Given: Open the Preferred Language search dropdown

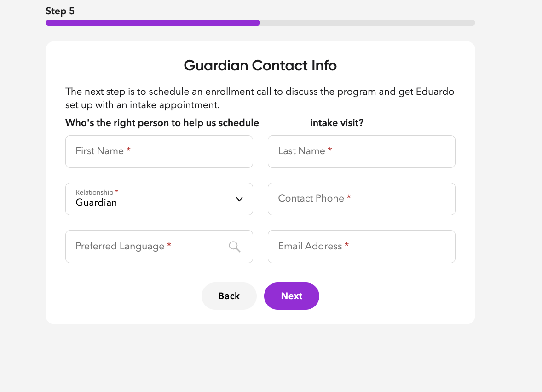Looking at the screenshot, I should coord(147,247).
